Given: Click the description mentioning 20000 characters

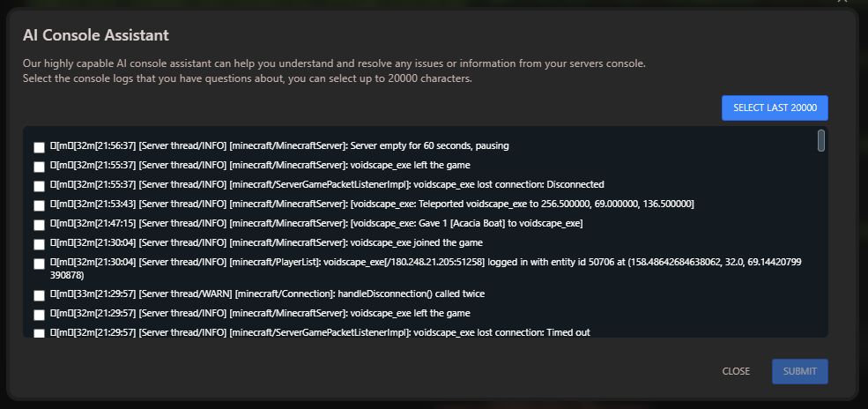Looking at the screenshot, I should tap(248, 78).
